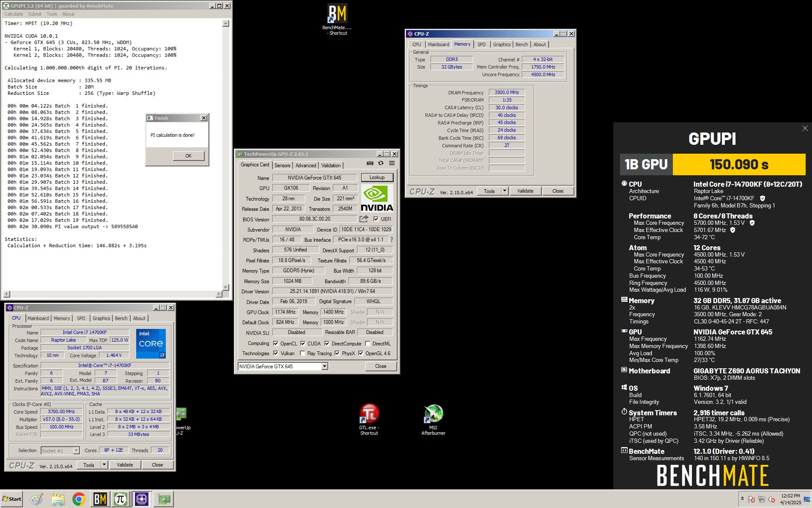The width and height of the screenshot is (812, 508).
Task: Click the GPUPI horizontal scrollbar right arrow
Action: (x=219, y=294)
